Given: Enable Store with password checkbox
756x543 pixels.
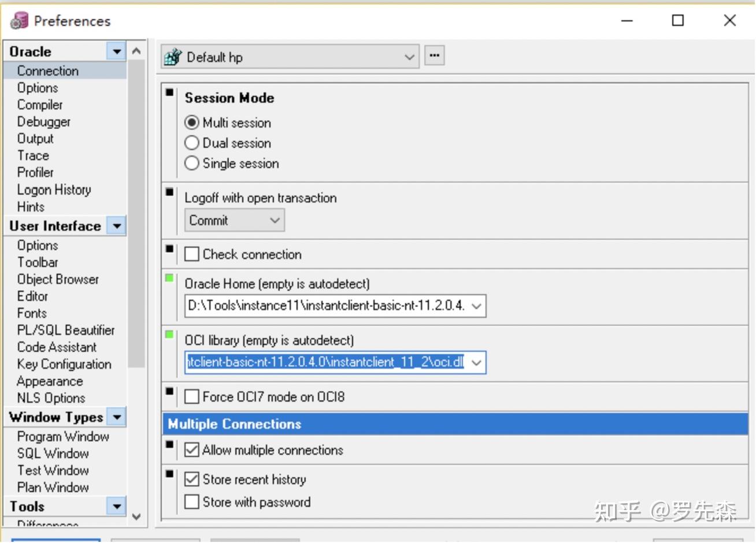Looking at the screenshot, I should (192, 502).
